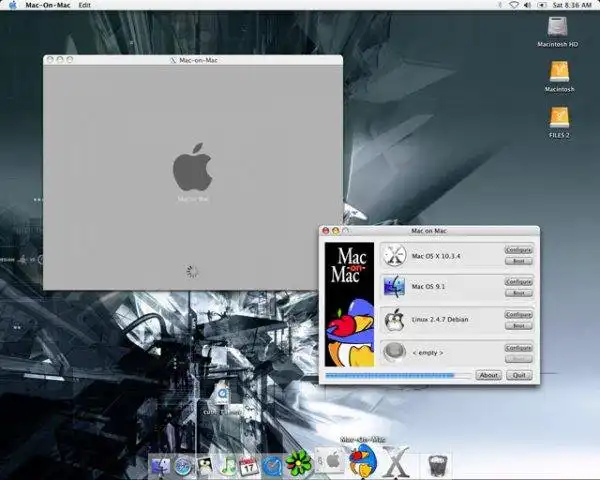Click the '< empty >' slot label
This screenshot has width=600, height=480.
[x=427, y=353]
